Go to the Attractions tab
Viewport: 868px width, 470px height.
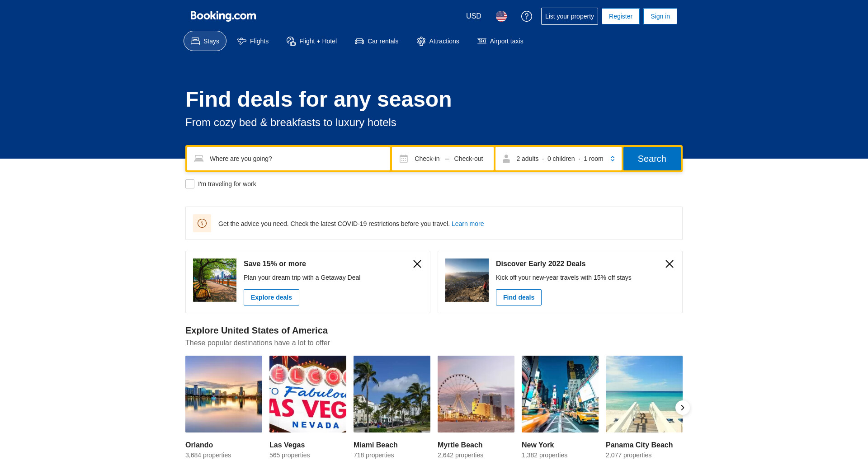click(438, 41)
